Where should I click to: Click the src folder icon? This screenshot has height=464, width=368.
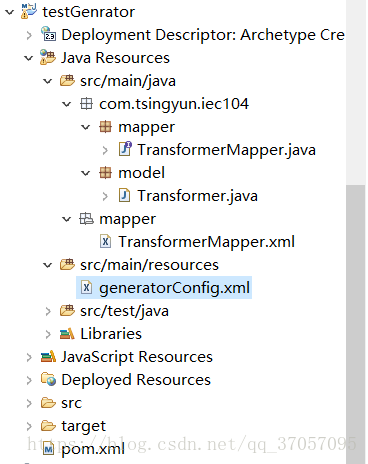48,403
